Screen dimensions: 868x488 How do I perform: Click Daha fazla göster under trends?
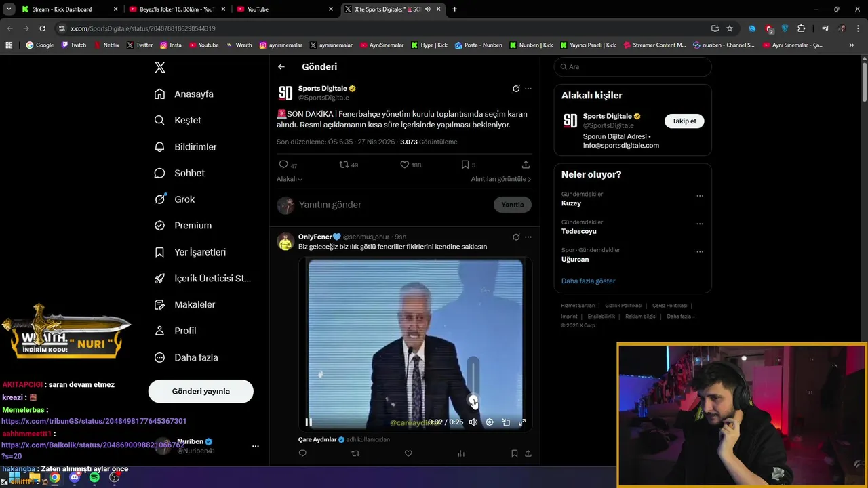click(589, 281)
